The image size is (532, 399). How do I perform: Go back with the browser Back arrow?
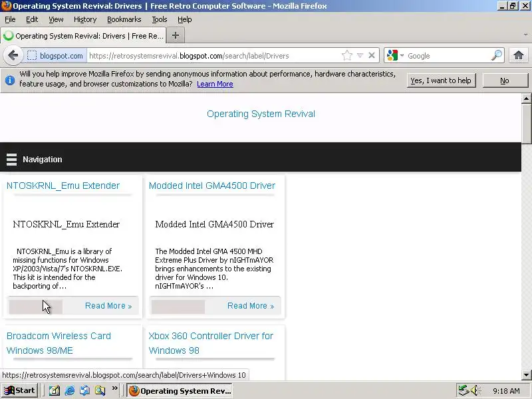coord(13,55)
